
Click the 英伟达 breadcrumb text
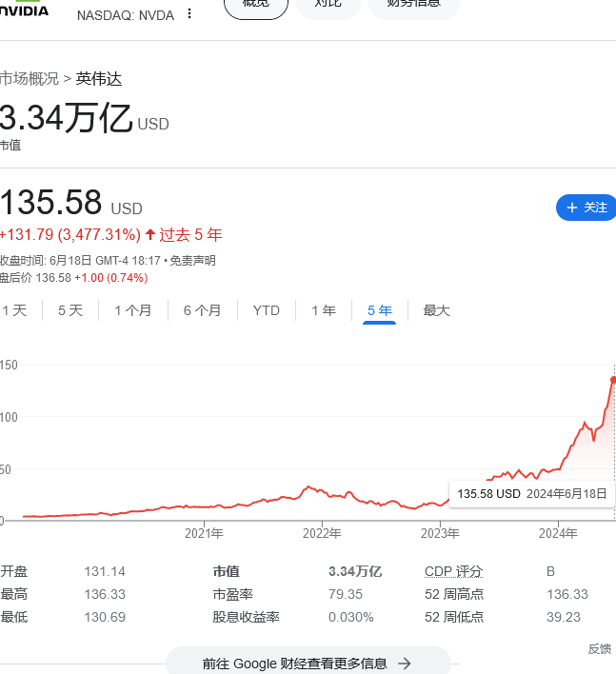pyautogui.click(x=99, y=79)
